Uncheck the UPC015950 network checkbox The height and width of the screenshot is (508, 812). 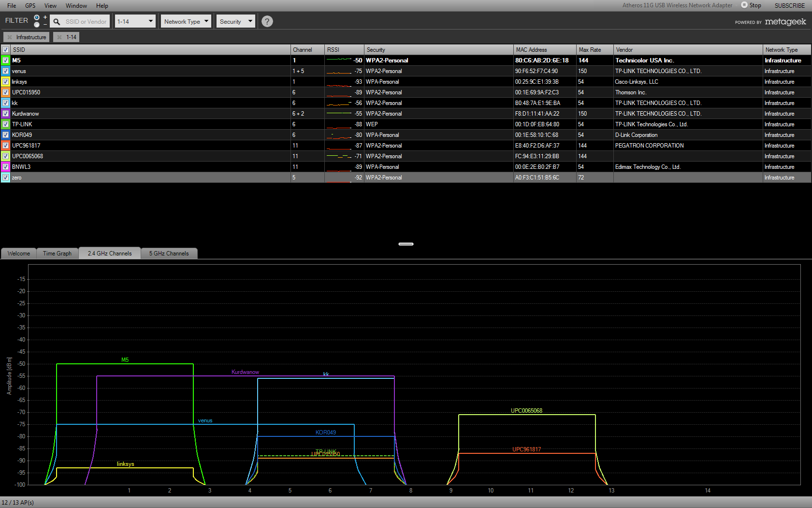pos(5,92)
